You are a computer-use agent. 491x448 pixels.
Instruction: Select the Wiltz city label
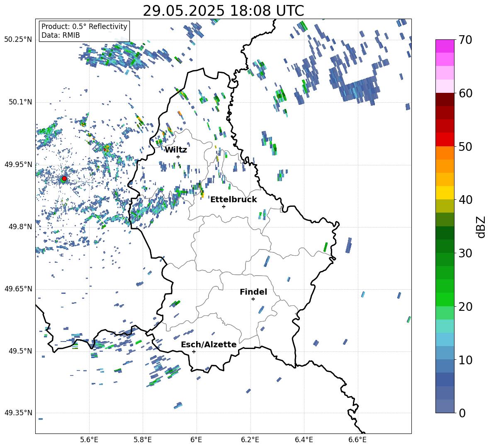(176, 150)
